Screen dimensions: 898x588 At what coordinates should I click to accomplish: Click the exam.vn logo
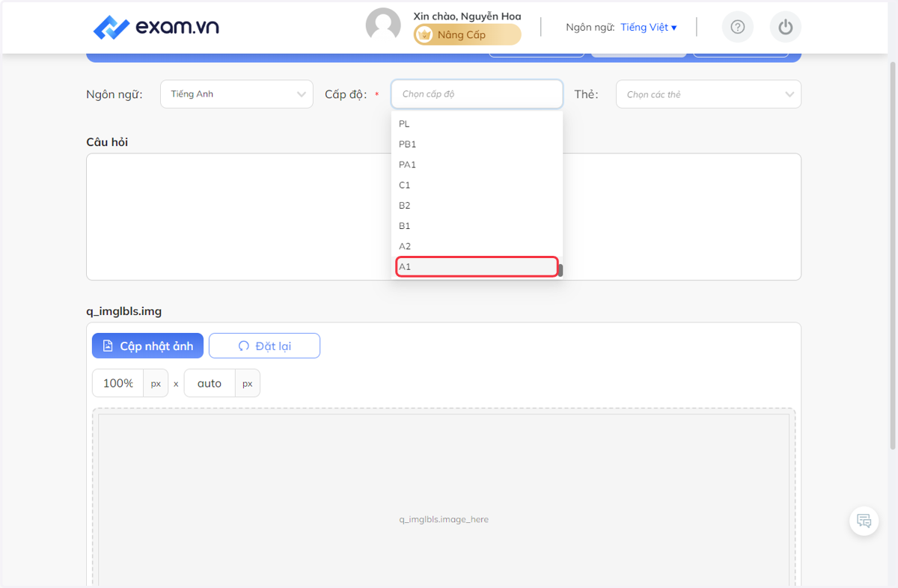[x=156, y=28]
